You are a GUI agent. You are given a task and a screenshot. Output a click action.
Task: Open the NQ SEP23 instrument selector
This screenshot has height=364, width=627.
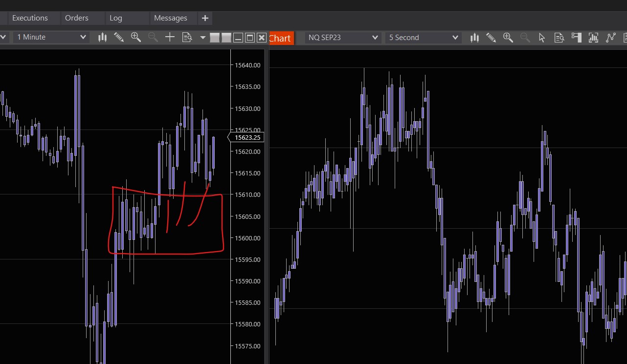pyautogui.click(x=343, y=38)
